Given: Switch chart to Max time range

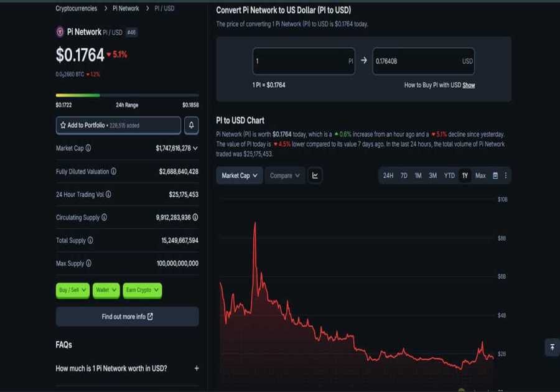Looking at the screenshot, I should point(480,175).
